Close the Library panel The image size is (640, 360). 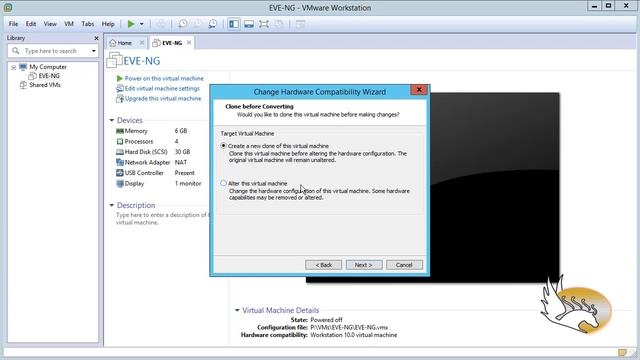[96, 38]
